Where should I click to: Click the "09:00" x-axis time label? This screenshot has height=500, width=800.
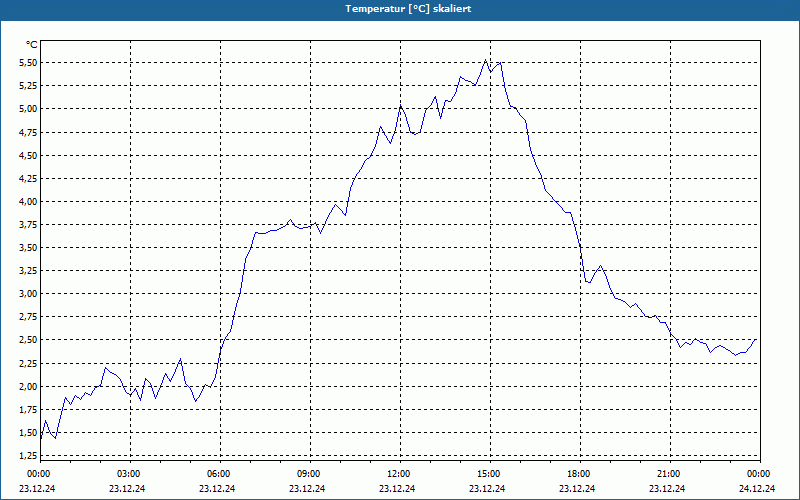click(310, 474)
